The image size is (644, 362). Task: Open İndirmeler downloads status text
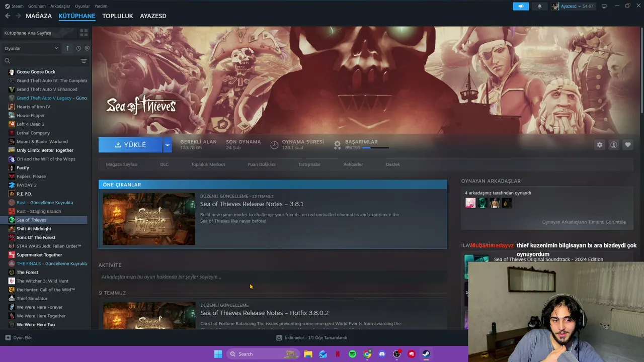316,338
